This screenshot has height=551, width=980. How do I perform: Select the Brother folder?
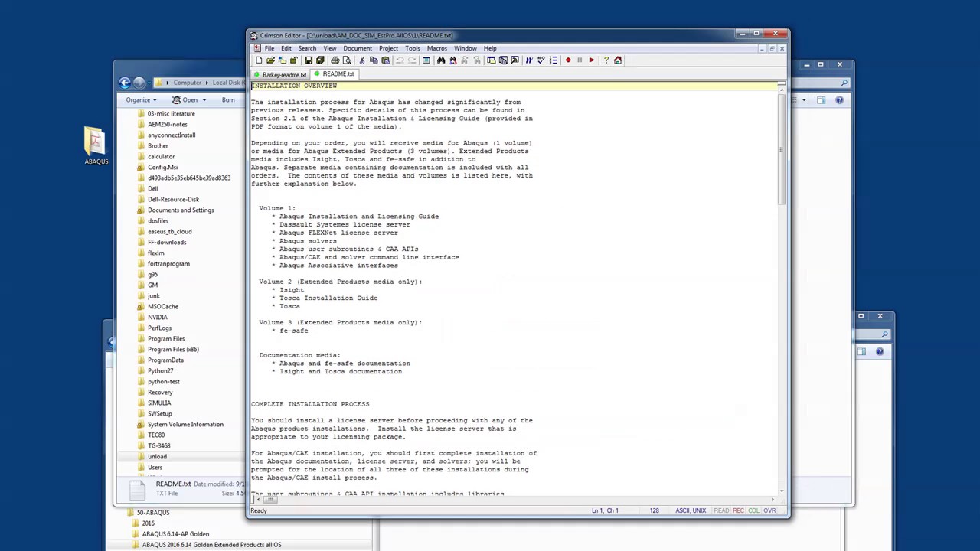click(158, 145)
